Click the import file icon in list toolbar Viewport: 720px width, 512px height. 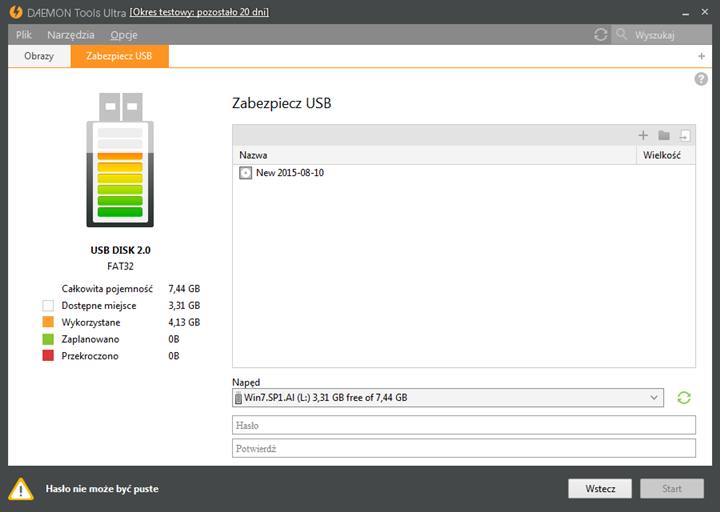pos(685,135)
